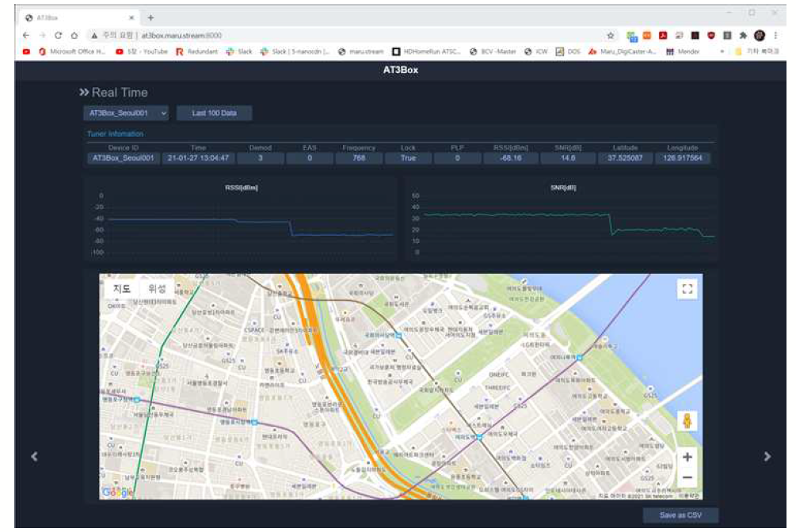Select the PLP value cell
This screenshot has width=796, height=532.
click(457, 158)
